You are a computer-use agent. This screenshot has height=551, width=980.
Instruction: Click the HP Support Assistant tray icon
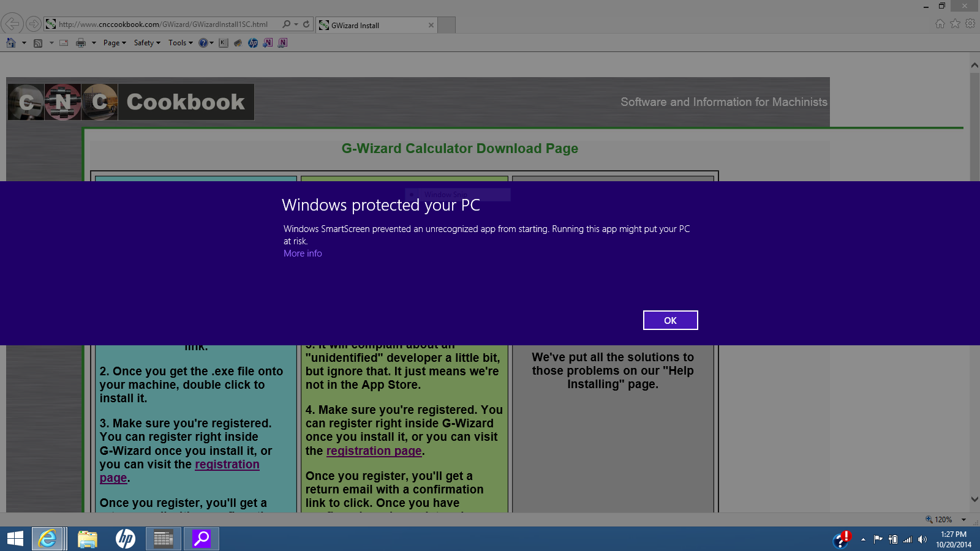pyautogui.click(x=842, y=539)
